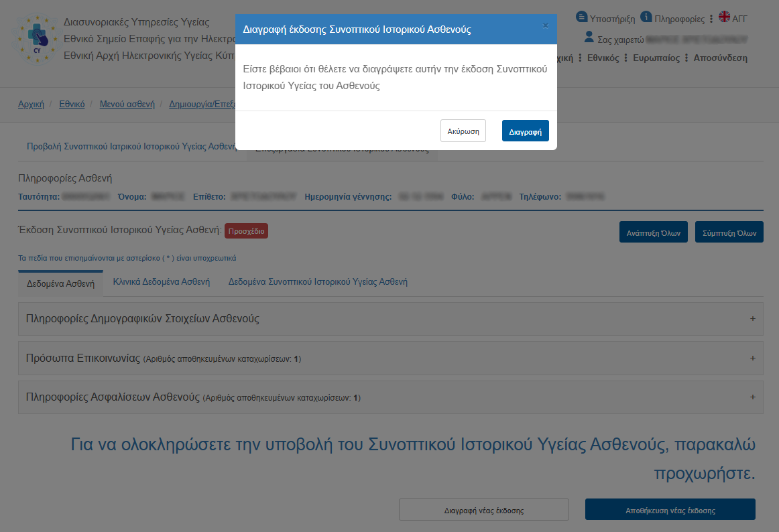This screenshot has width=779, height=532.
Task: Click the Πληροφορίες info icon
Action: pos(646,17)
